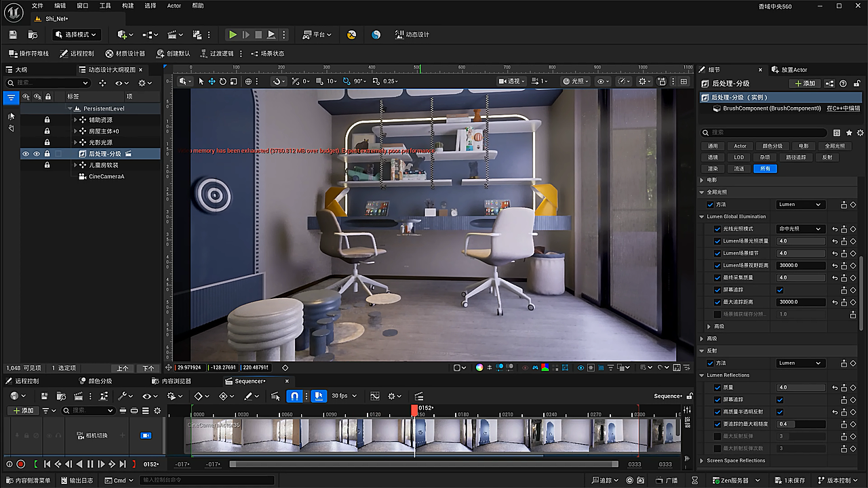Click the Sequencer horizontal scrollbar below the tracks
Image resolution: width=868 pixels, height=488 pixels.
click(423, 464)
